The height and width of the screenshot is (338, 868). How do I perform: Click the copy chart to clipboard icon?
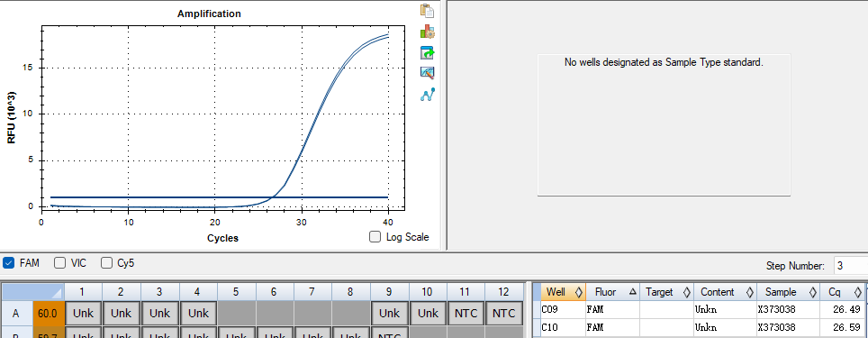427,11
